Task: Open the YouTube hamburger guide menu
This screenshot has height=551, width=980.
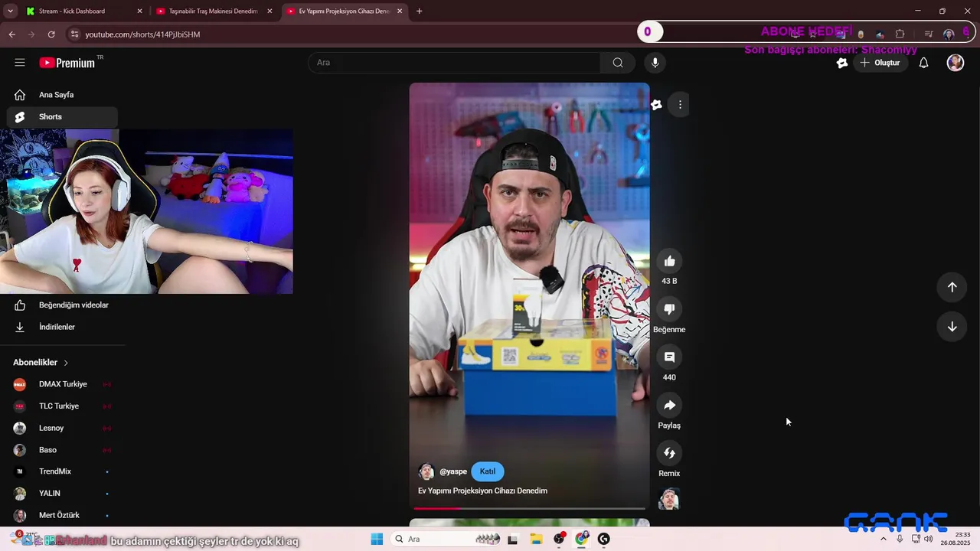Action: (20, 63)
